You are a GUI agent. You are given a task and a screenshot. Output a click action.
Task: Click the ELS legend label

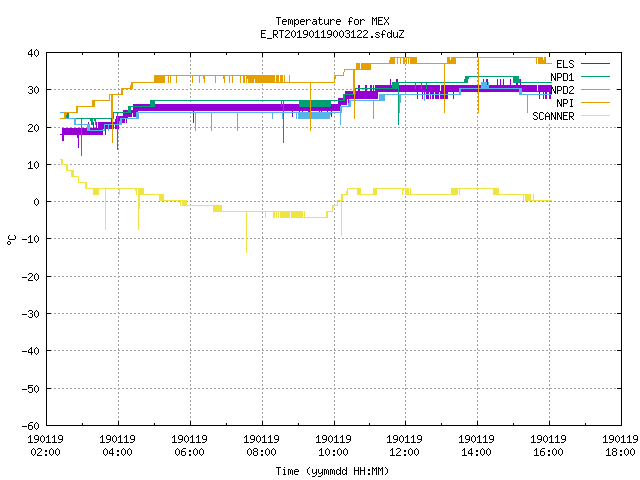coord(565,64)
